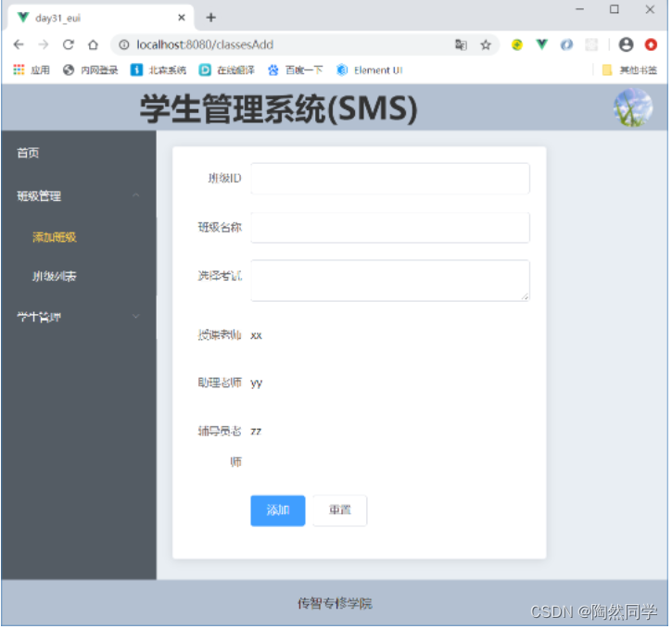Click the browser back arrow
The image size is (672, 629).
point(19,44)
